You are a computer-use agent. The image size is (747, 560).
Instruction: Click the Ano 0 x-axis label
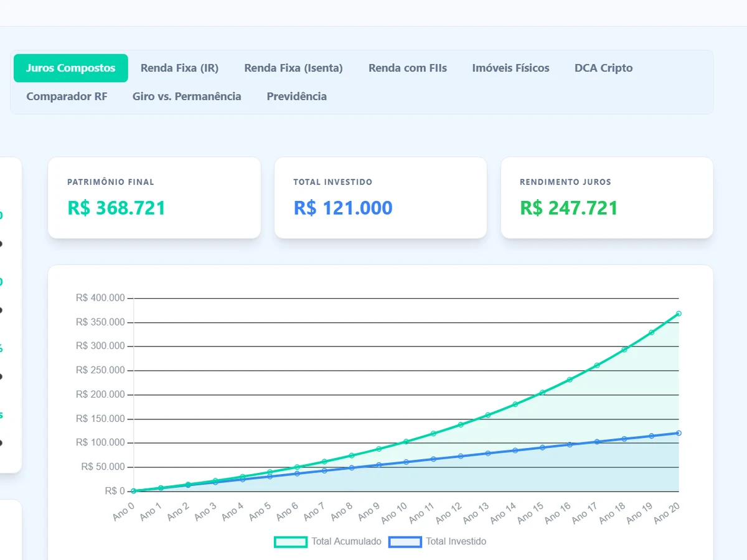click(123, 512)
